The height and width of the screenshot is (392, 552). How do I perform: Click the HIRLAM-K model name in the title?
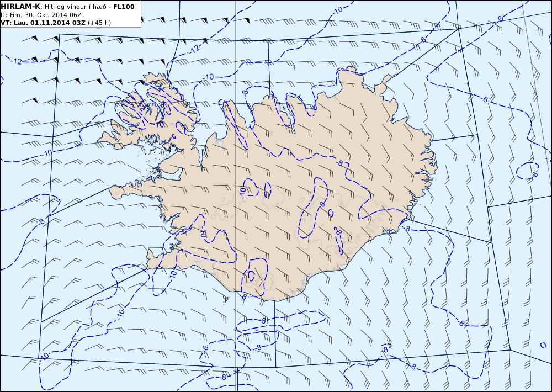[x=20, y=6]
